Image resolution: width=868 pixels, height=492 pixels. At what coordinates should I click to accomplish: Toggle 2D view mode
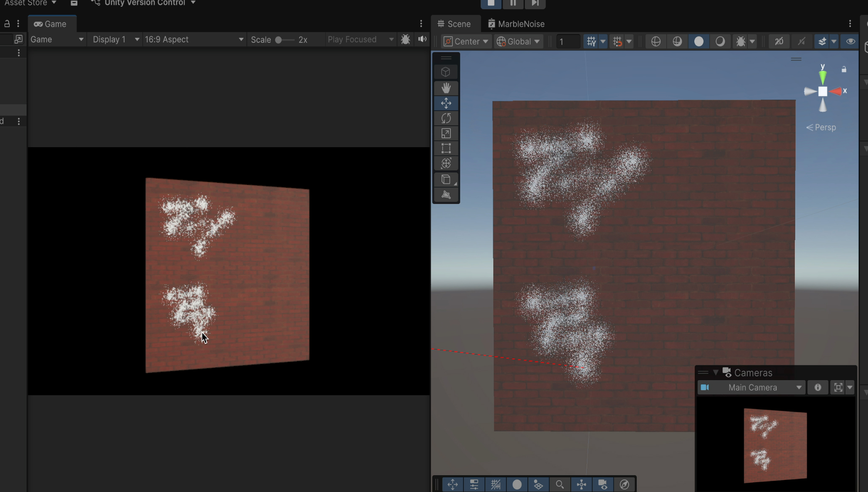point(779,41)
